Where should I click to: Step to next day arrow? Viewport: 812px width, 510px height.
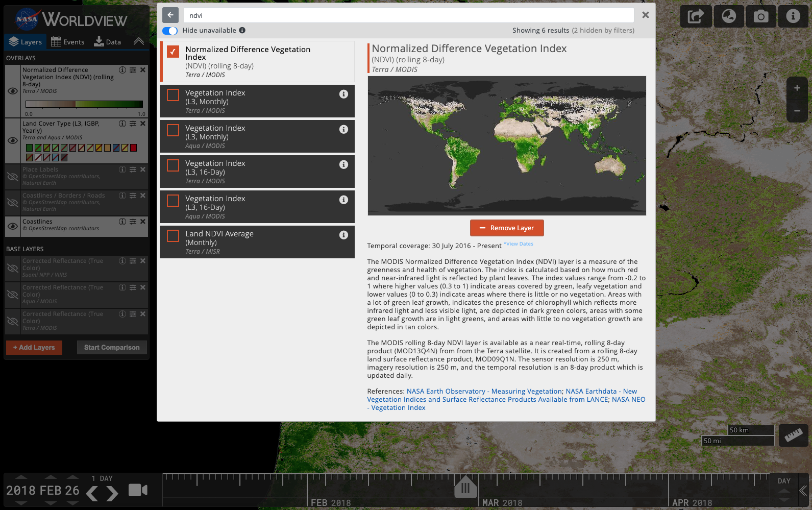click(x=112, y=494)
